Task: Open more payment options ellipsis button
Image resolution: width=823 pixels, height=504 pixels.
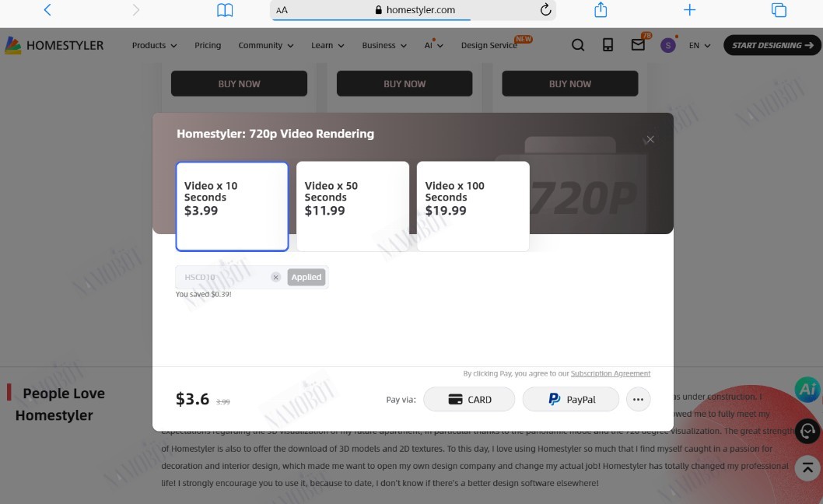Action: click(638, 400)
